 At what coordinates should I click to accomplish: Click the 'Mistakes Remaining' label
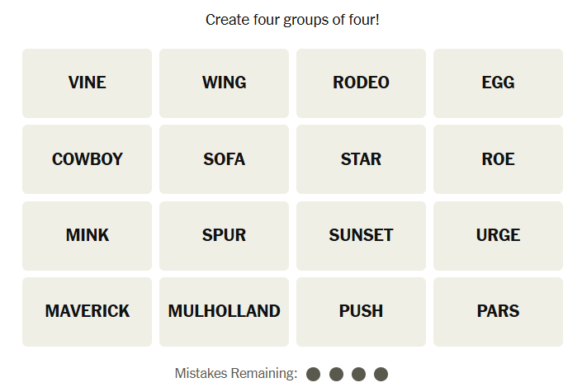pyautogui.click(x=235, y=374)
